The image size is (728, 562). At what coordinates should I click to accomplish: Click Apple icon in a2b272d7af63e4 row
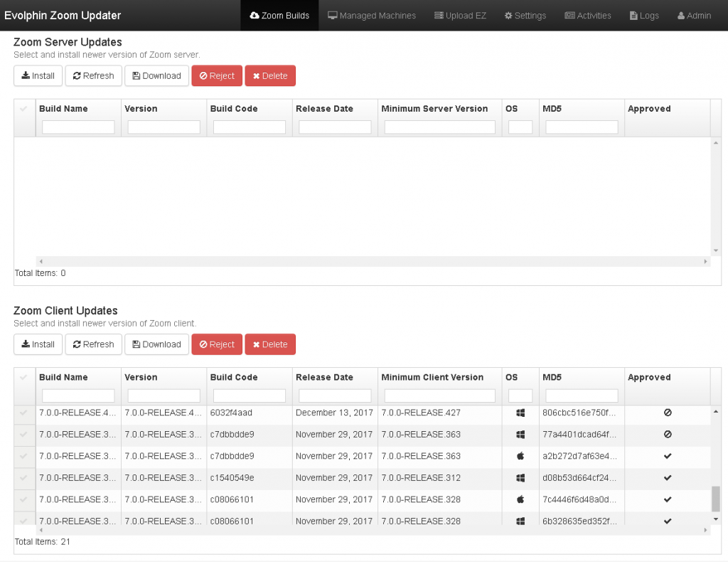520,456
